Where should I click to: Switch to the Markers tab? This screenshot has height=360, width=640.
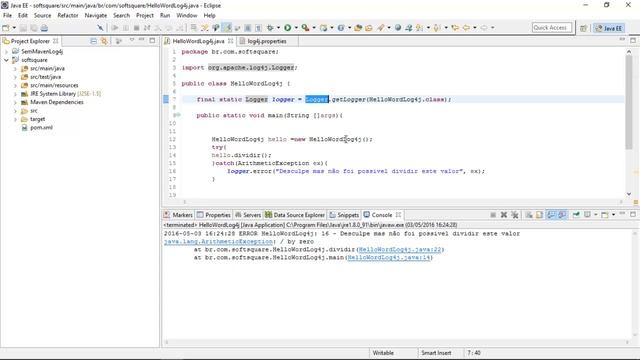pyautogui.click(x=178, y=215)
